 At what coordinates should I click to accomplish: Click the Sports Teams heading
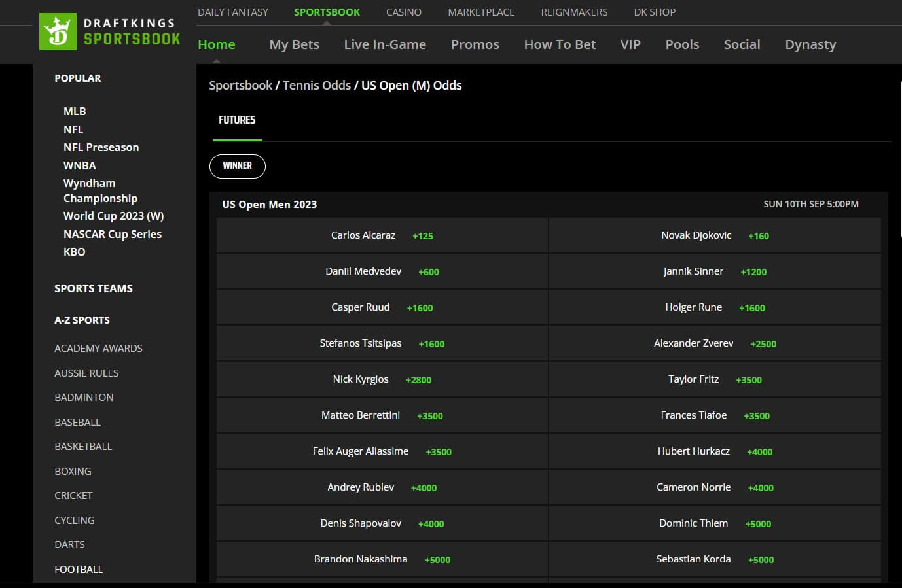click(94, 288)
